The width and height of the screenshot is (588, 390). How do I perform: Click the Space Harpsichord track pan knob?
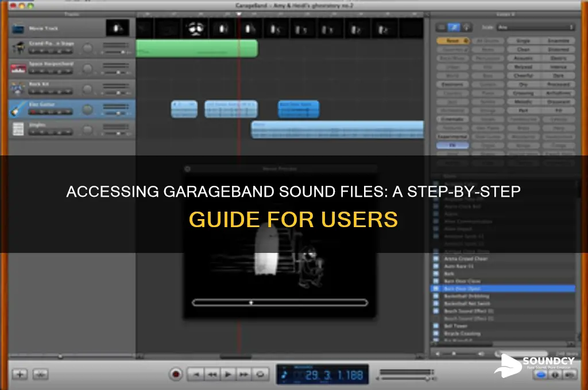click(x=87, y=69)
